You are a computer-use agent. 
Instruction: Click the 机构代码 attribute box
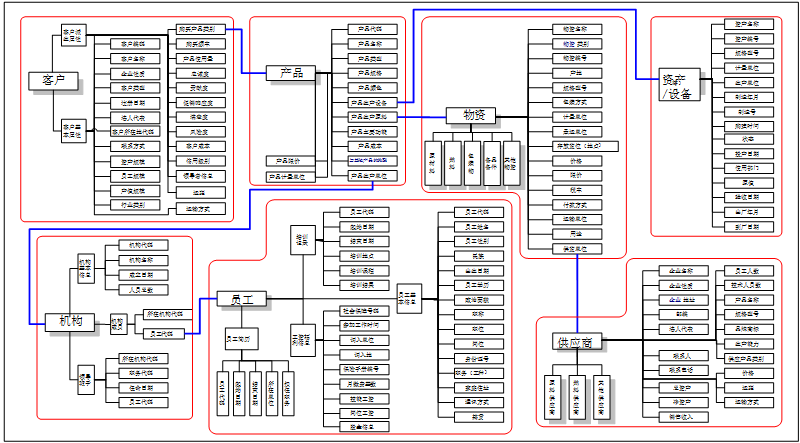tap(143, 245)
